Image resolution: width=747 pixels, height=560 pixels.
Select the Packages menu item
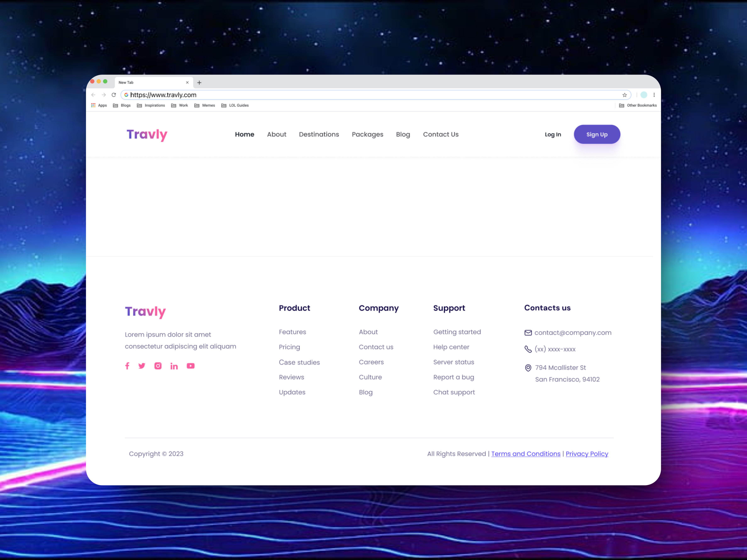coord(367,134)
